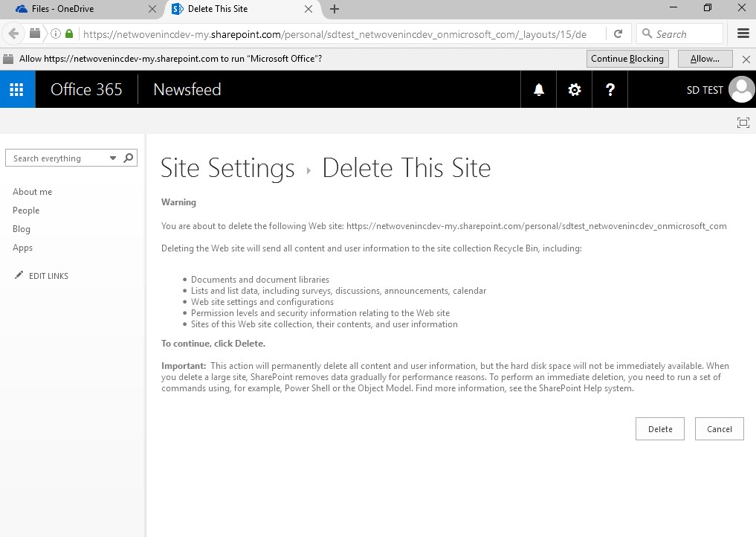Viewport: 756px width, 537px height.
Task: Open the help question mark
Action: pyautogui.click(x=610, y=89)
